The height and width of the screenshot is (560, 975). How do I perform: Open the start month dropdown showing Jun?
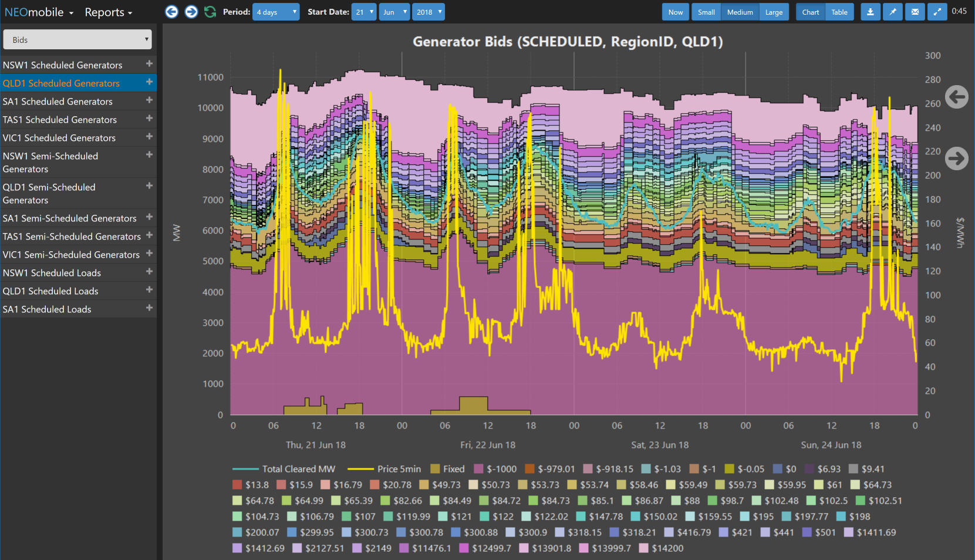(394, 12)
